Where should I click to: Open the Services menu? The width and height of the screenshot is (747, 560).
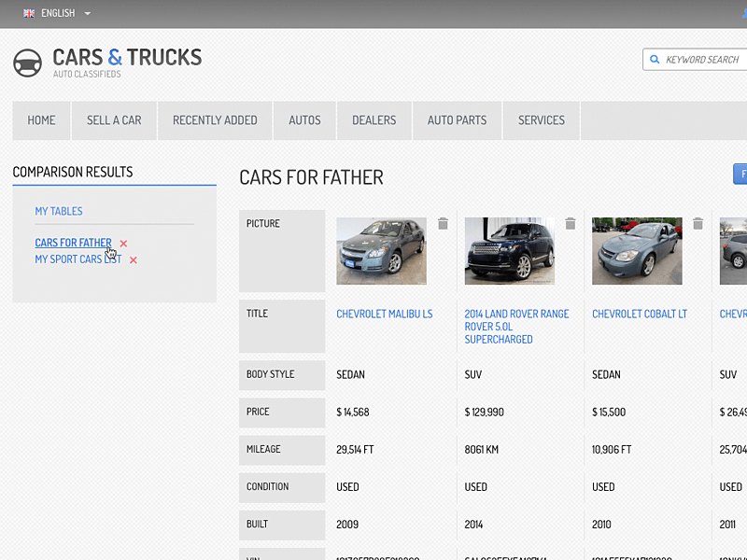(542, 120)
